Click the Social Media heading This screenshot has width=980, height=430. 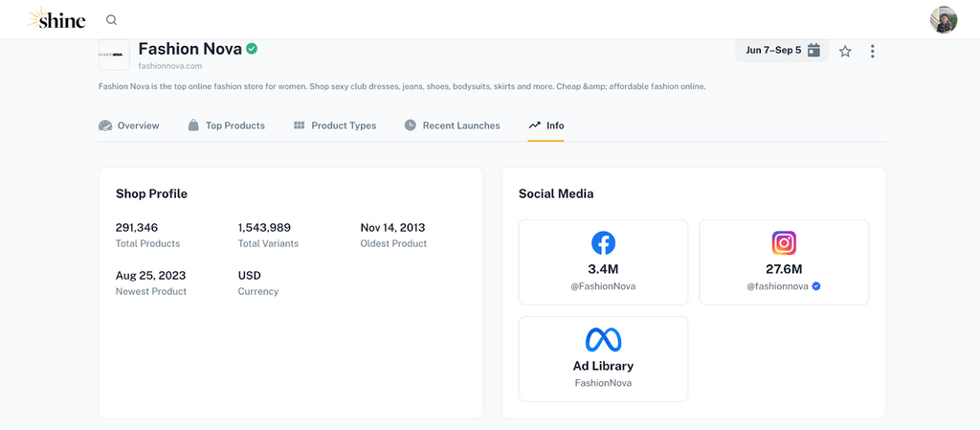tap(556, 193)
